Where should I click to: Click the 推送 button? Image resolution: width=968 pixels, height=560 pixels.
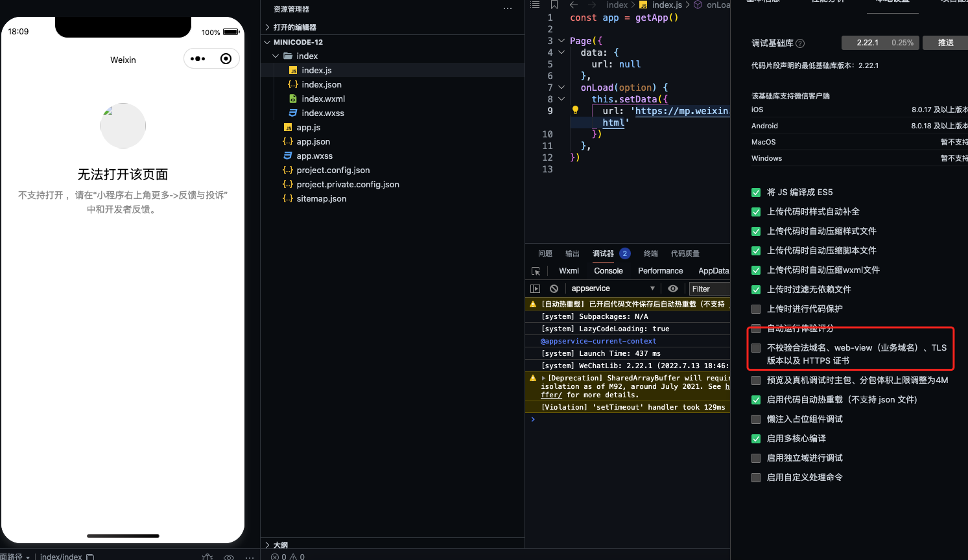(x=946, y=43)
